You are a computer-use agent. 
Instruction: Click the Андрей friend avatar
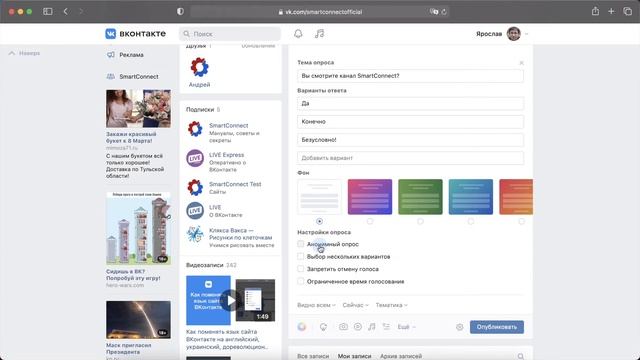coord(199,68)
